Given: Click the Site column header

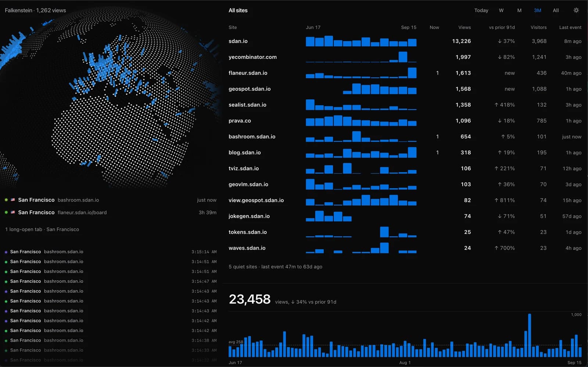Looking at the screenshot, I should [x=233, y=27].
